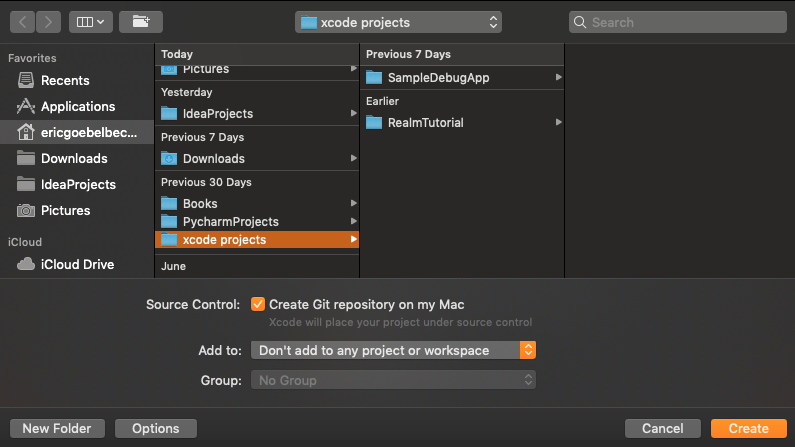The height and width of the screenshot is (447, 795).
Task: Open the xcode projects path dropdown
Action: click(x=399, y=22)
